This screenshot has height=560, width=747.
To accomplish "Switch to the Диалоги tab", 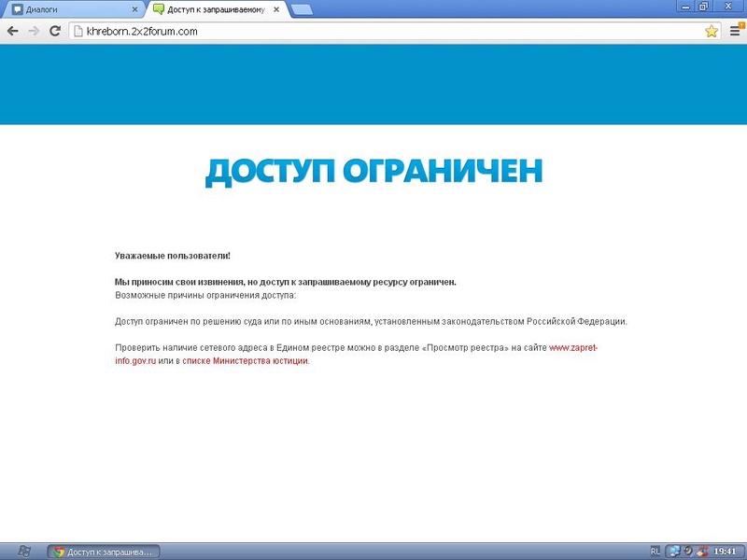I will [x=74, y=9].
